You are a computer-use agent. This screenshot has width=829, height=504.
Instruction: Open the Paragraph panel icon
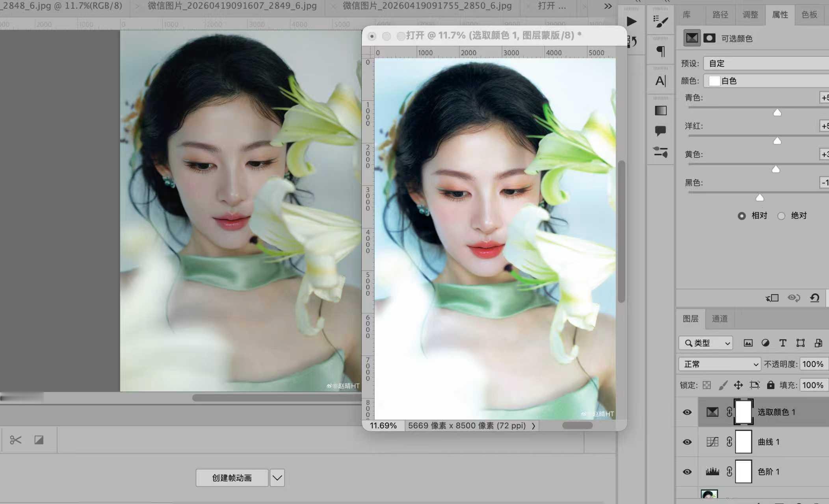coord(661,51)
